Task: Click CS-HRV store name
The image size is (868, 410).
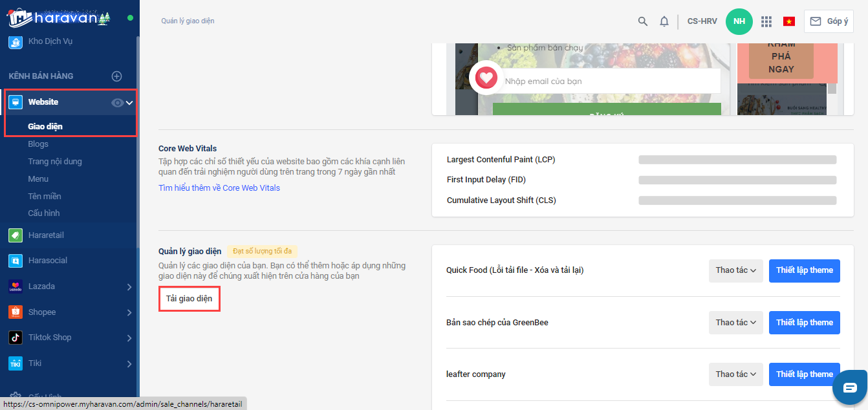Action: pos(702,21)
